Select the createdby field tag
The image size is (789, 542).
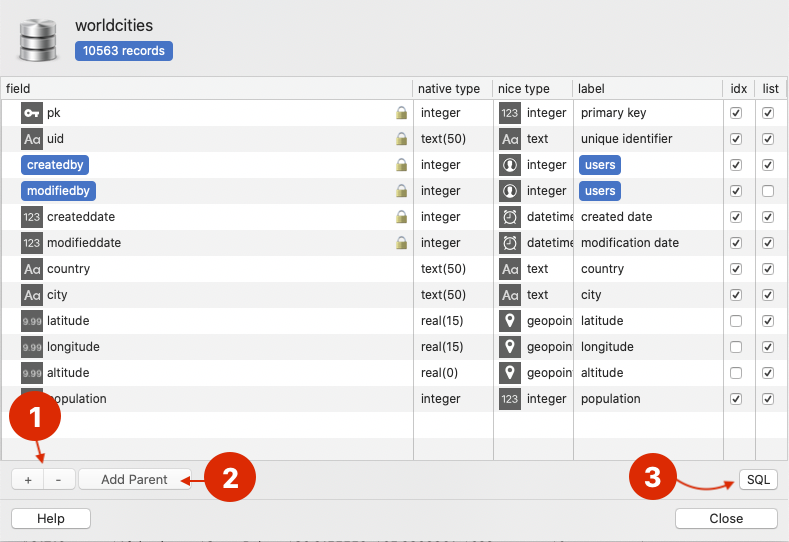point(55,165)
